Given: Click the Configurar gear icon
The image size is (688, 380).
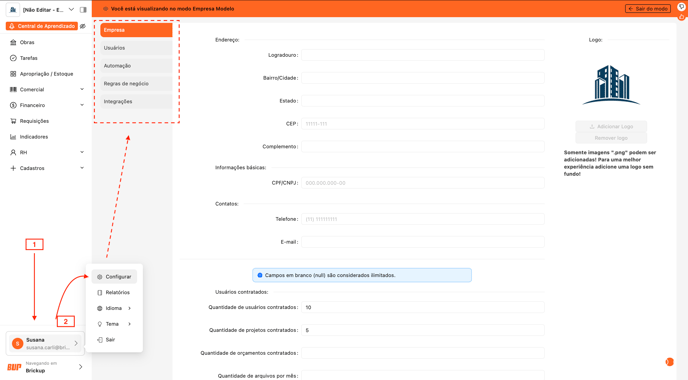Looking at the screenshot, I should [x=100, y=277].
